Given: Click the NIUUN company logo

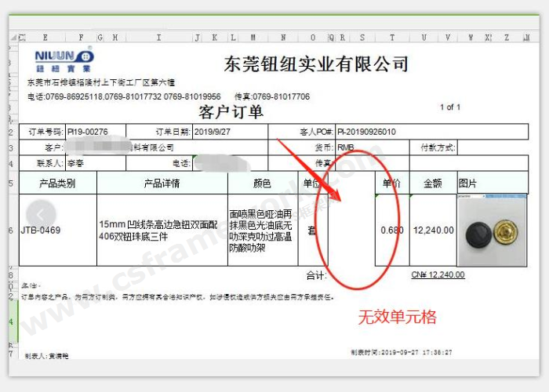Looking at the screenshot, I should [x=64, y=57].
